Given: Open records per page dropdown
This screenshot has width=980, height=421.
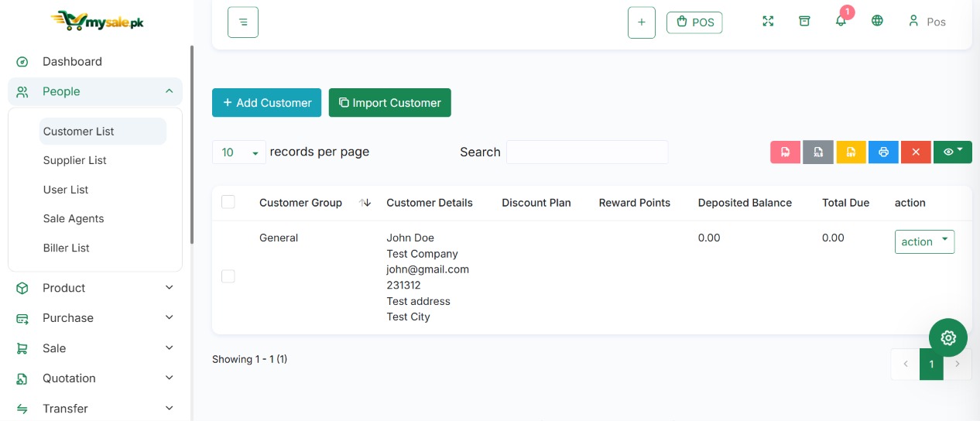Looking at the screenshot, I should pyautogui.click(x=238, y=152).
